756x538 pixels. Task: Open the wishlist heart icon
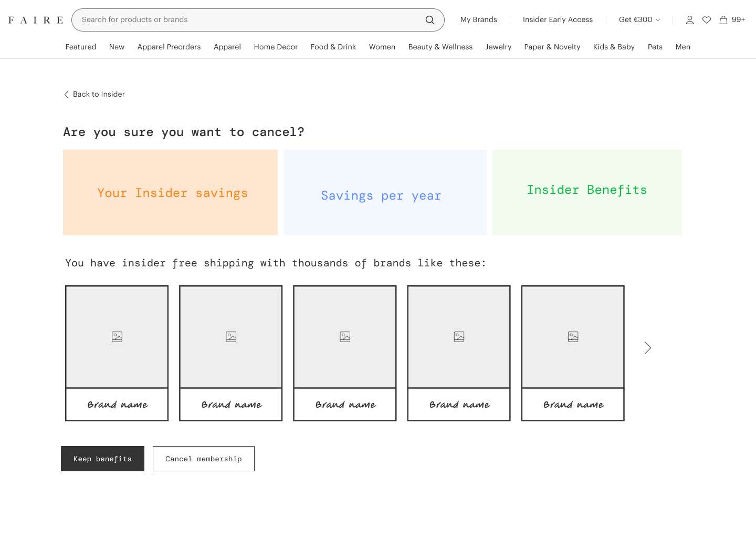click(x=707, y=20)
